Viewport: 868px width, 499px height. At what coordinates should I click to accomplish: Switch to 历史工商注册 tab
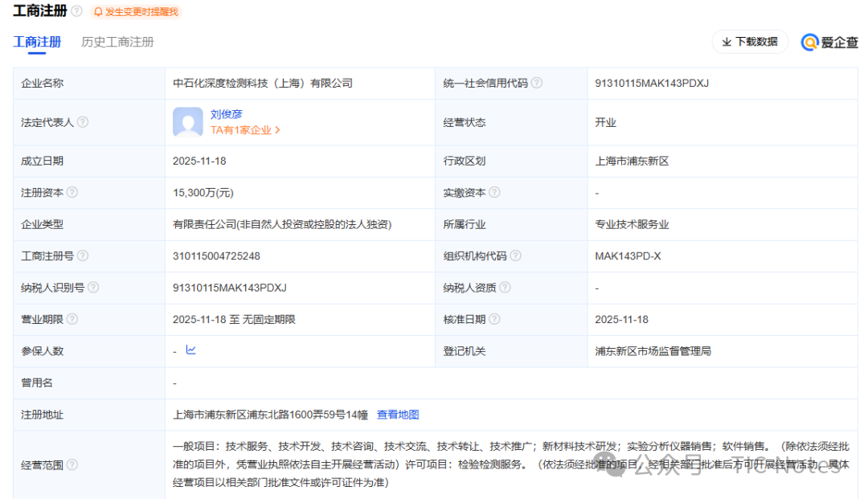(x=117, y=42)
